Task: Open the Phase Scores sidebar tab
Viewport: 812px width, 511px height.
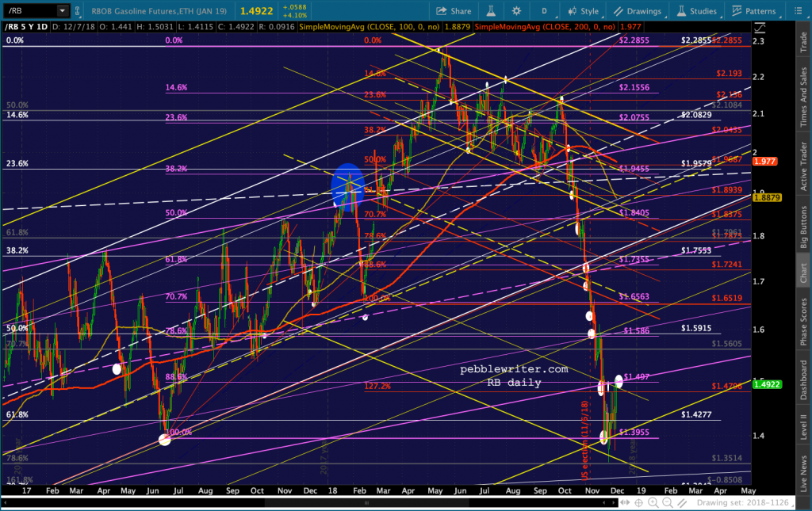Action: click(x=803, y=322)
